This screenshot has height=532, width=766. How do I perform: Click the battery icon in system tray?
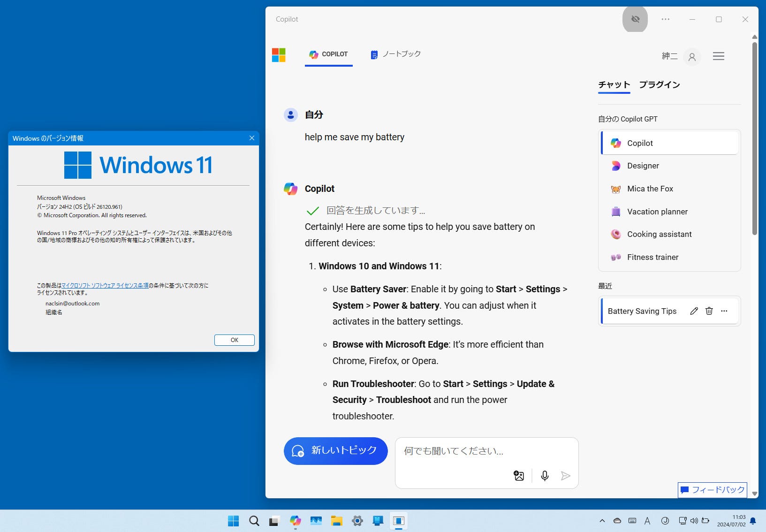705,521
